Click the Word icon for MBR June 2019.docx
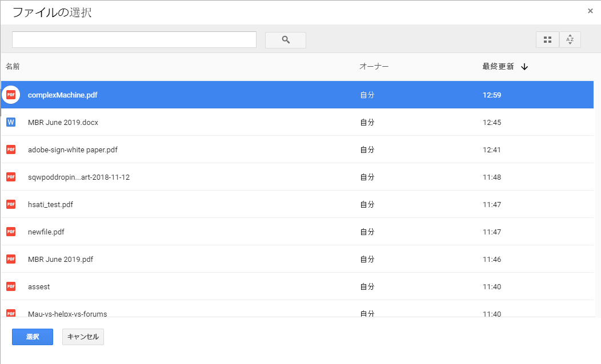Image resolution: width=601 pixels, height=364 pixels. (11, 122)
